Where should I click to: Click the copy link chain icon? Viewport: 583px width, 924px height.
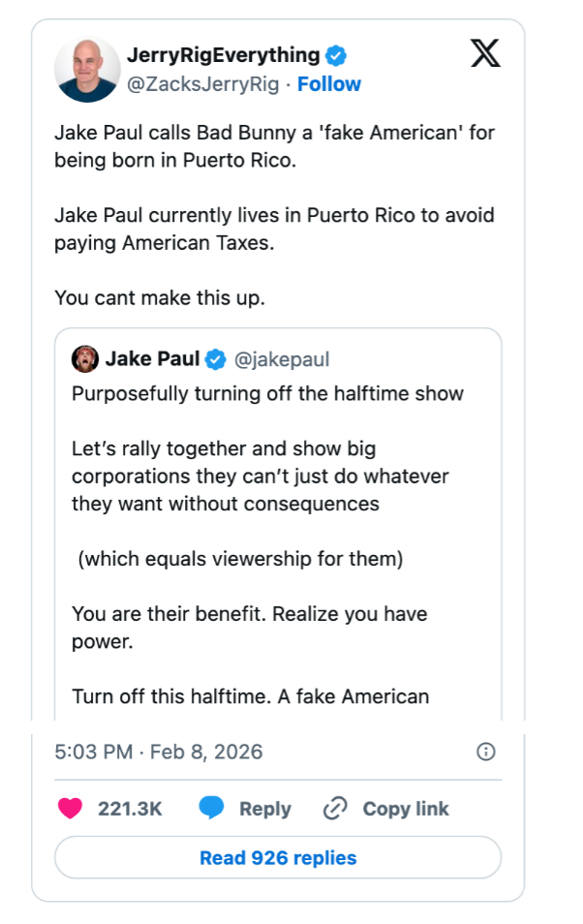(335, 809)
